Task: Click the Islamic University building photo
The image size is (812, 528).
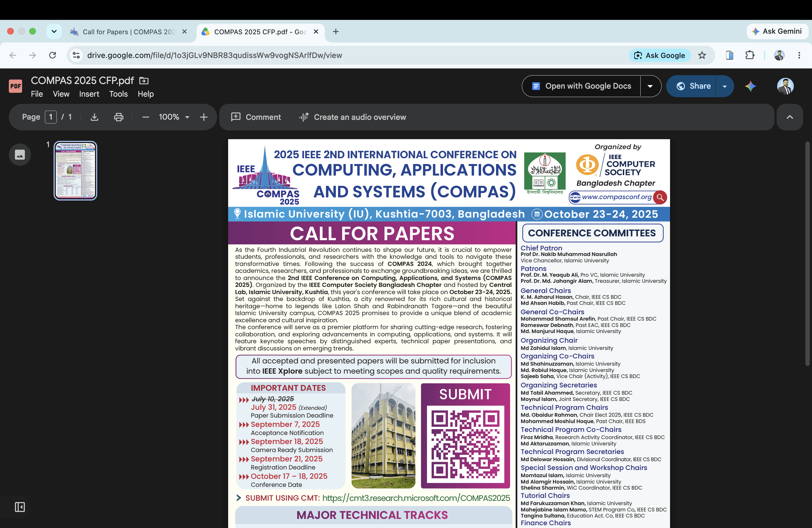Action: tap(383, 435)
